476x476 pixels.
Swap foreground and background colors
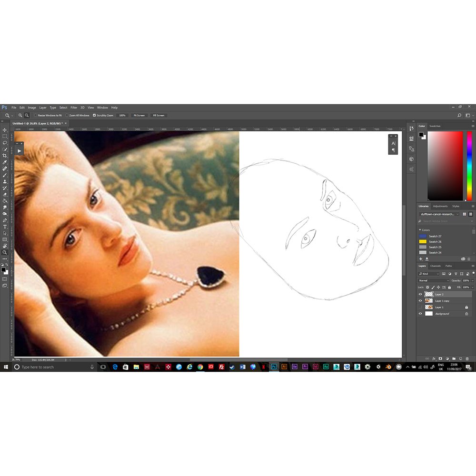(x=7, y=265)
